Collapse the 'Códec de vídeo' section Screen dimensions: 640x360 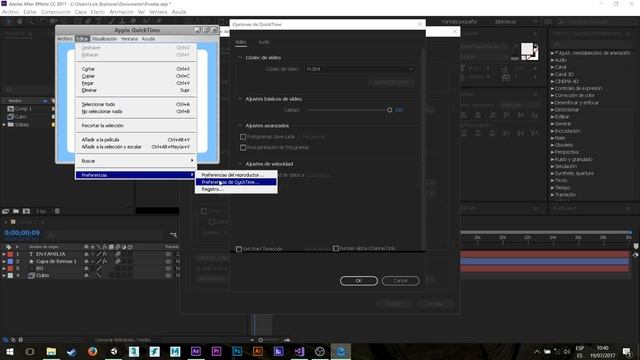point(240,58)
